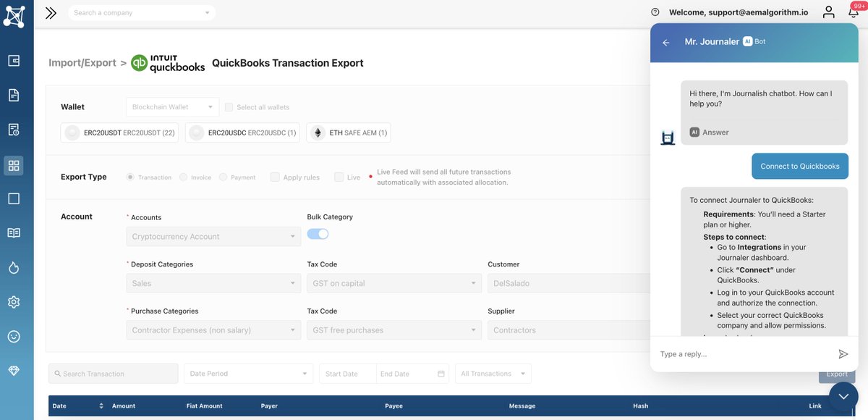This screenshot has width=868, height=420.
Task: Click the Fiat Amount column header
Action: (205, 406)
